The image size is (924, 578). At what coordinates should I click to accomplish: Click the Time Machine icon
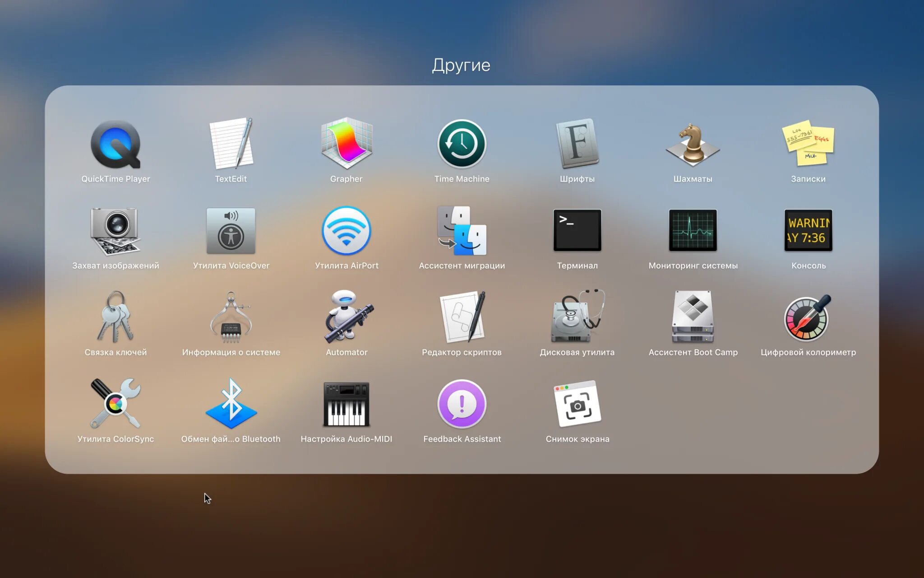point(462,144)
